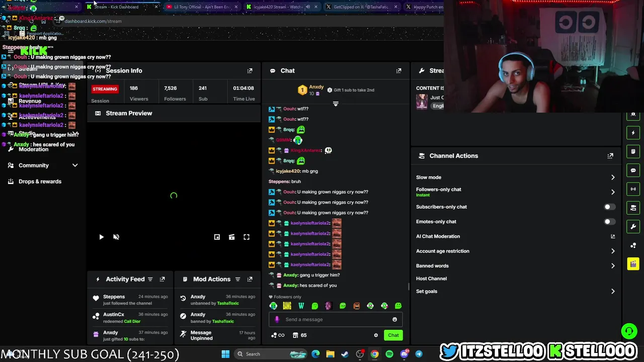Open Windows Start menu
The image size is (644, 362).
[225, 354]
